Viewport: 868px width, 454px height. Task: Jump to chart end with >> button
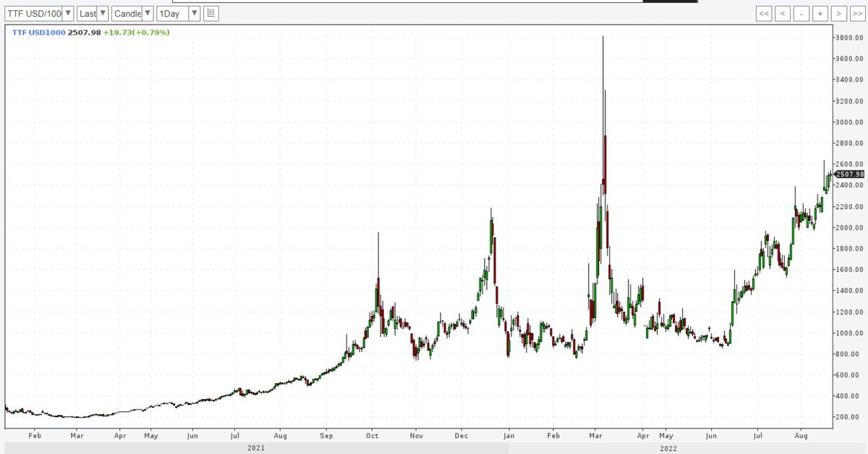pos(856,14)
